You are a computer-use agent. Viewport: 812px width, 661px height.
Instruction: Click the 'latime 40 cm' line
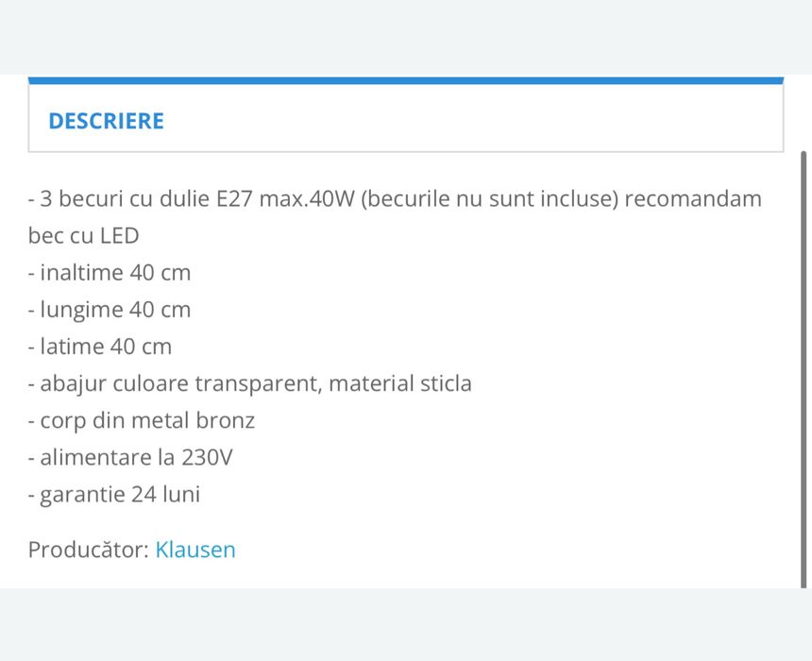coord(106,347)
